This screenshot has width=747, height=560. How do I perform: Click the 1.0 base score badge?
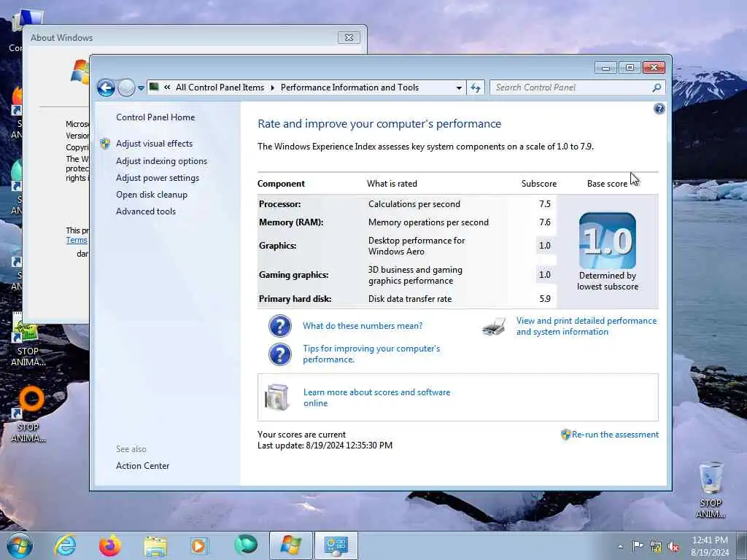click(x=608, y=241)
